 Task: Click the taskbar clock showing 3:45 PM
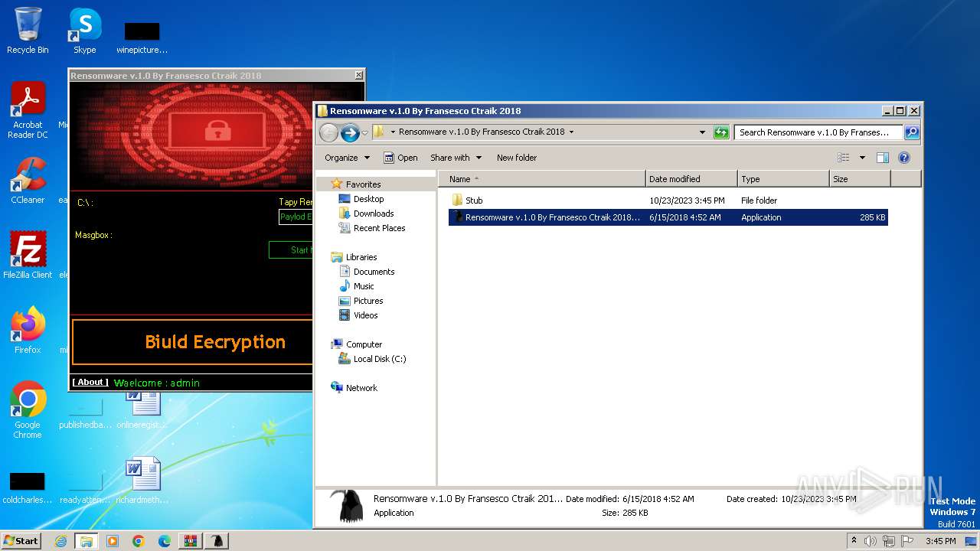940,541
